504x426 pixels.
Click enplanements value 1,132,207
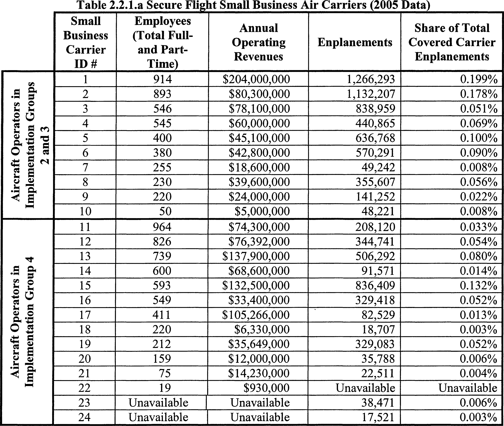tap(371, 94)
